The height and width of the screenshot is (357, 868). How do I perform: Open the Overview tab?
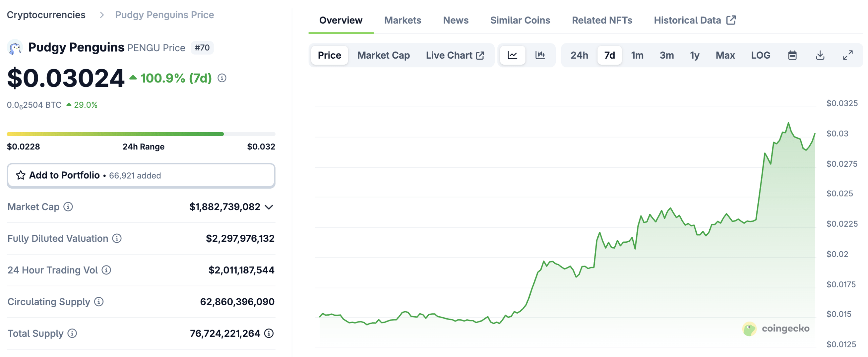(x=341, y=20)
